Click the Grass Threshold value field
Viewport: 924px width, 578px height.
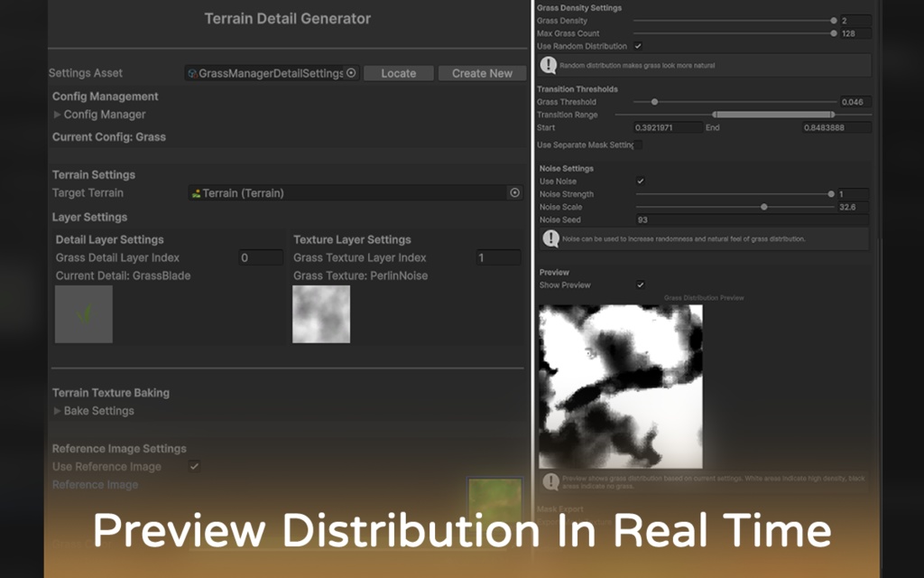[856, 102]
